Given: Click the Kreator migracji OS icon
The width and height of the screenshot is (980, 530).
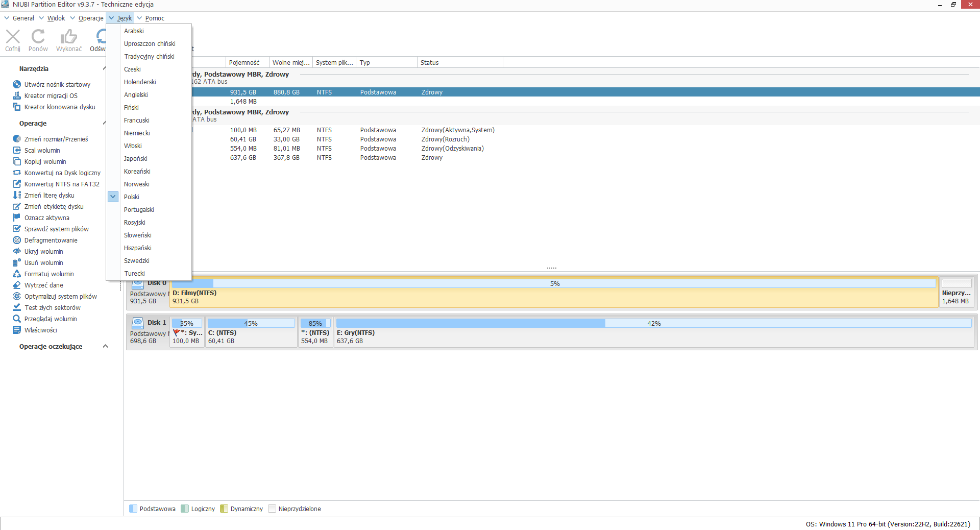Looking at the screenshot, I should pyautogui.click(x=17, y=95).
